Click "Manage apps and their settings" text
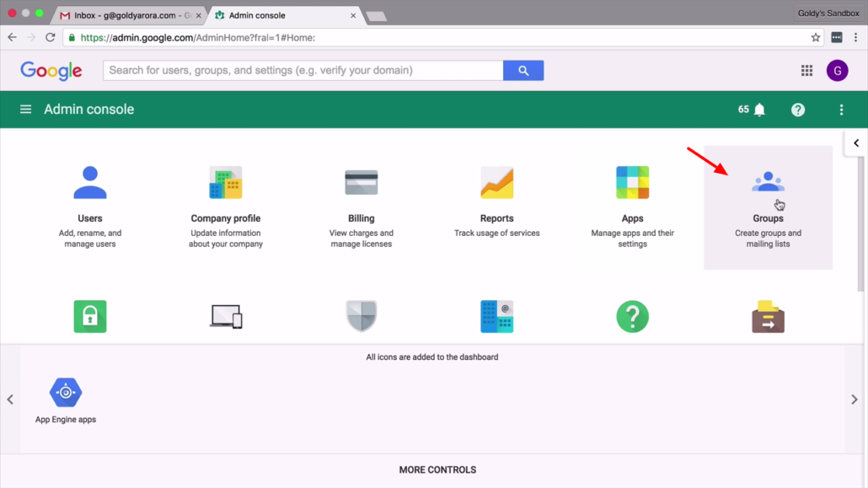The image size is (868, 488). (x=632, y=239)
